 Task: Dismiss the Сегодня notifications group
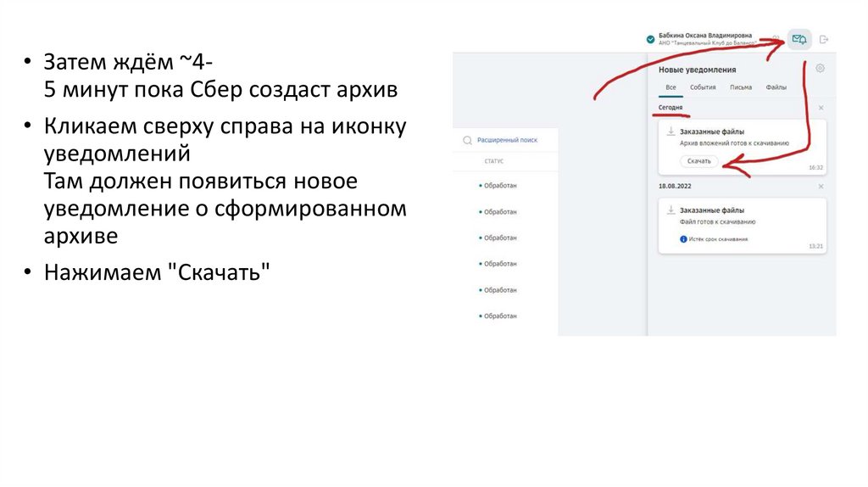point(821,108)
